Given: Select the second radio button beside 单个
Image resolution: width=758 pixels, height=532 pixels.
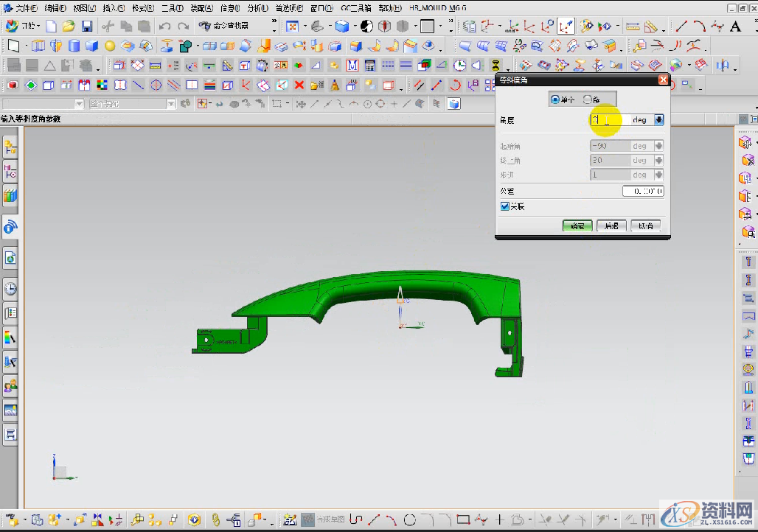Looking at the screenshot, I should (x=588, y=99).
